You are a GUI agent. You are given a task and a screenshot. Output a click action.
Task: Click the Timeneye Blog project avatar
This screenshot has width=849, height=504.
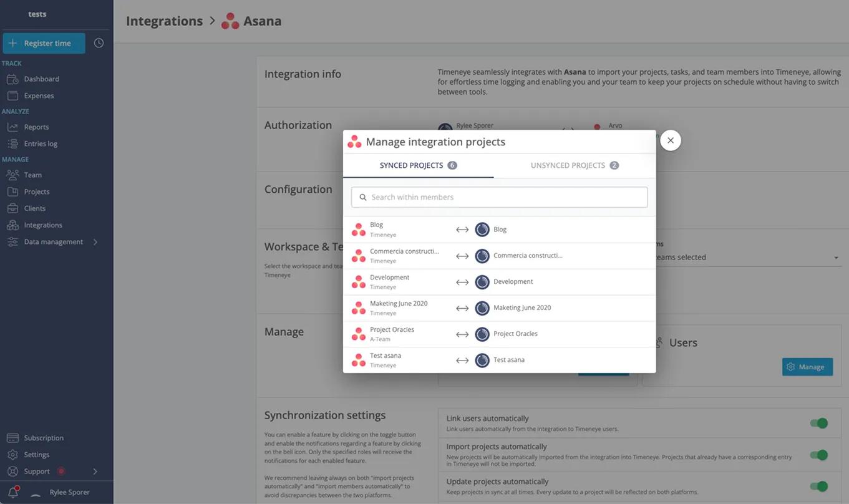click(x=482, y=230)
